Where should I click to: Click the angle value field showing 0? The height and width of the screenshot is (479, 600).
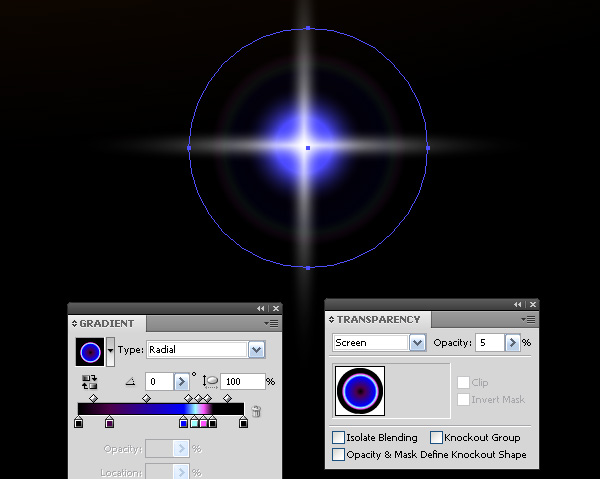(159, 381)
